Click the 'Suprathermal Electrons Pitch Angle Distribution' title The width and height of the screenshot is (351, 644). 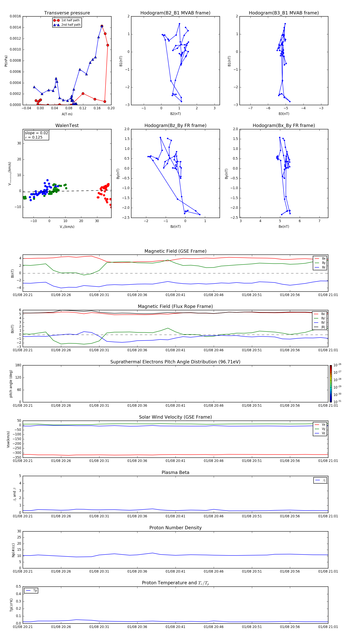(175, 362)
